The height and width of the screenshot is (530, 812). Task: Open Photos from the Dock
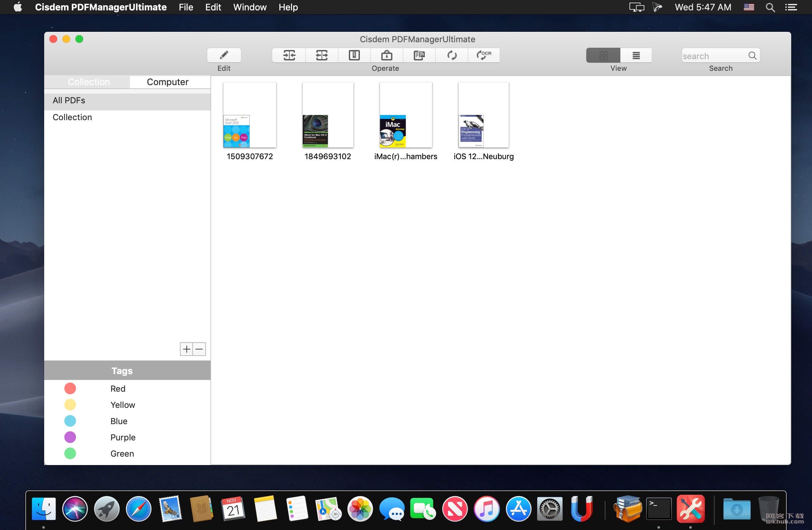coord(360,509)
